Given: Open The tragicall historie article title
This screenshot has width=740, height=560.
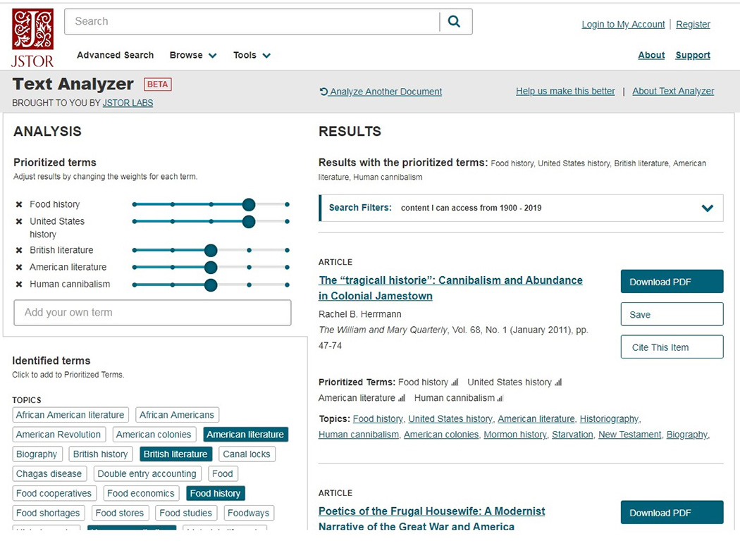Looking at the screenshot, I should click(450, 288).
